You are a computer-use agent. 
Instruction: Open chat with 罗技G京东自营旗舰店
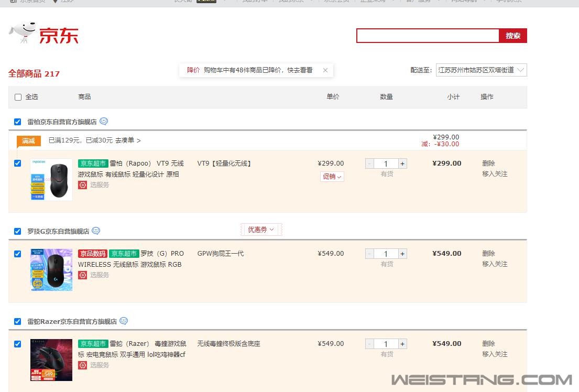(x=96, y=231)
